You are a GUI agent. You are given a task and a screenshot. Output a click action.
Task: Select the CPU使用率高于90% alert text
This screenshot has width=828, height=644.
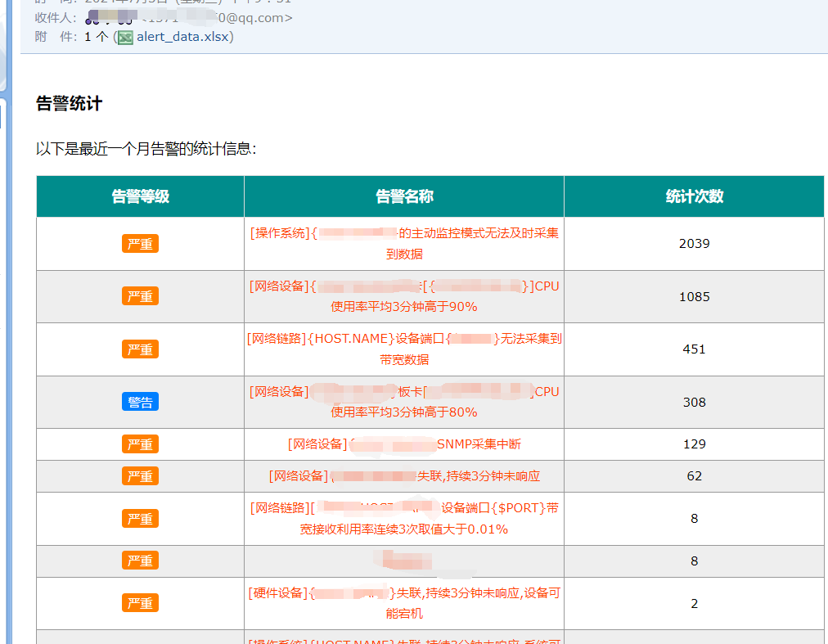(x=404, y=296)
